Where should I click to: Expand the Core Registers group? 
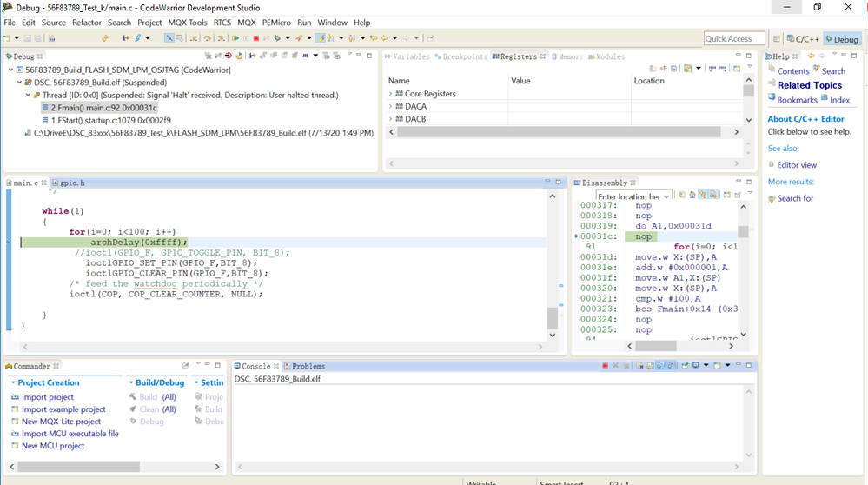tap(391, 94)
